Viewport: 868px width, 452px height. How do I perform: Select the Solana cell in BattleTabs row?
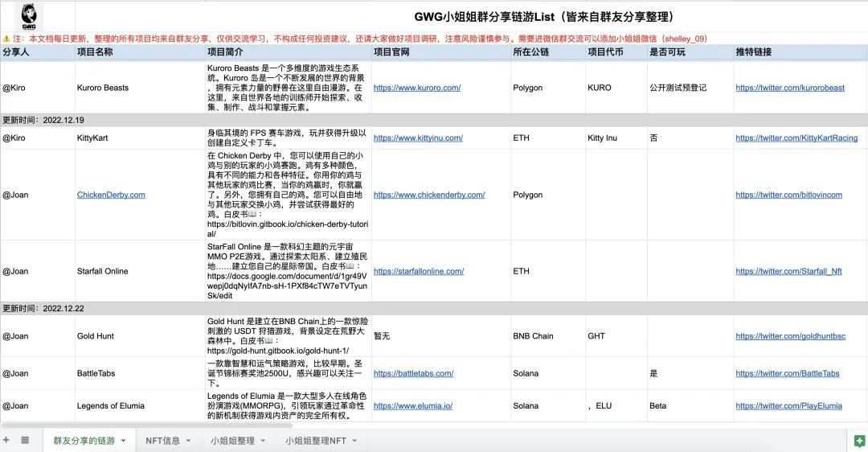548,373
